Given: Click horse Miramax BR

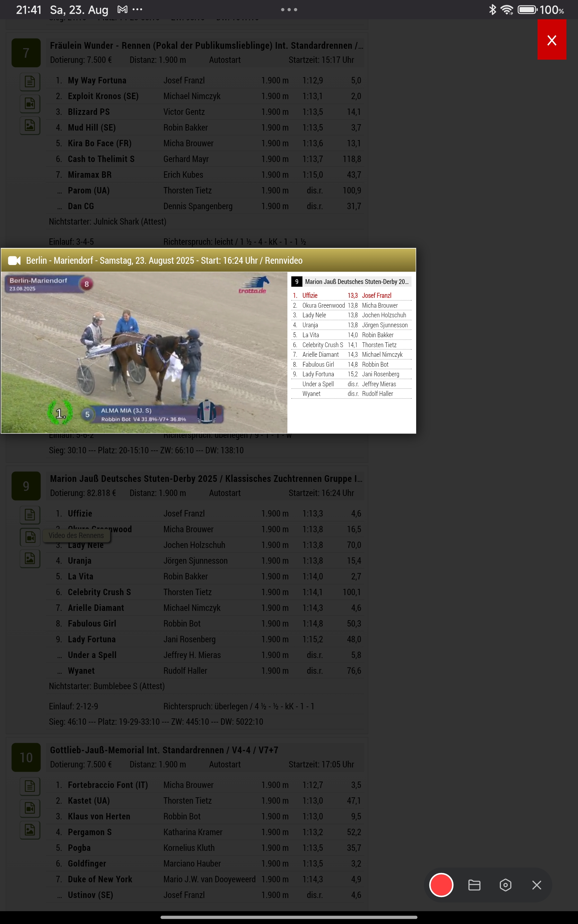Looking at the screenshot, I should pos(90,175).
